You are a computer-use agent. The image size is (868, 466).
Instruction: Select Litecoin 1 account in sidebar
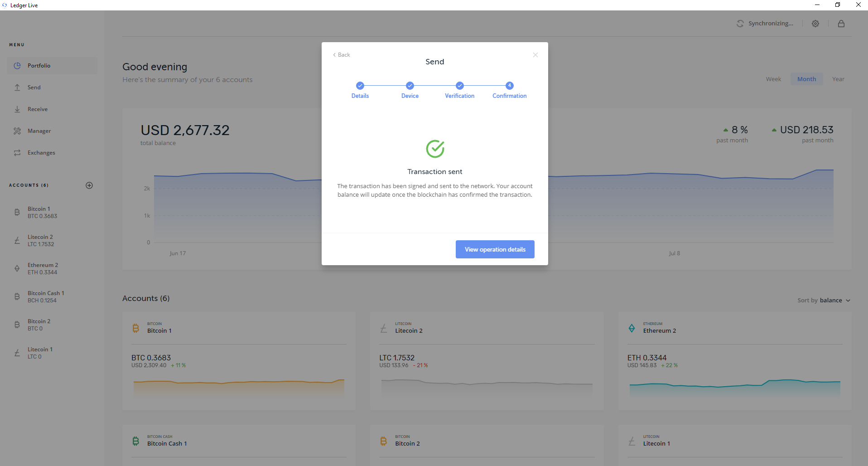tap(52, 353)
